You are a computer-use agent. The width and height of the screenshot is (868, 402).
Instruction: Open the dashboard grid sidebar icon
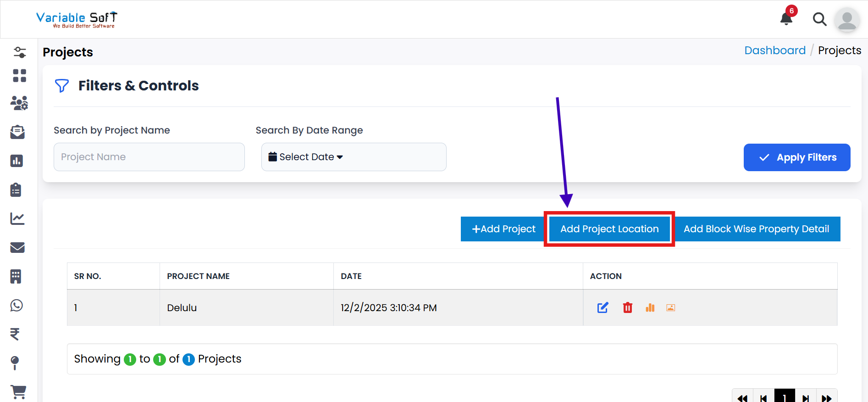pyautogui.click(x=19, y=76)
